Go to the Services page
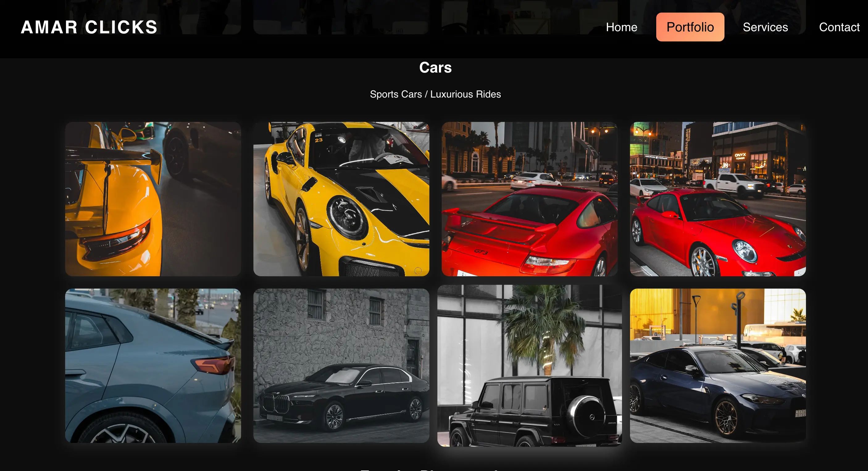 click(x=765, y=27)
